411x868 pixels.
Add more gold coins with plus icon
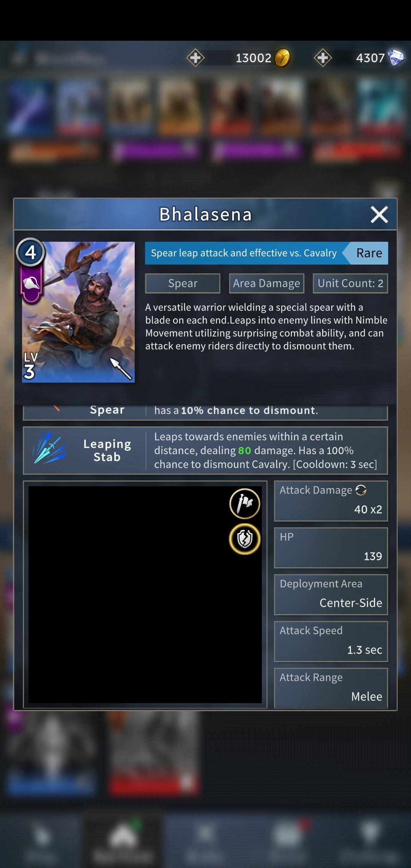click(195, 58)
